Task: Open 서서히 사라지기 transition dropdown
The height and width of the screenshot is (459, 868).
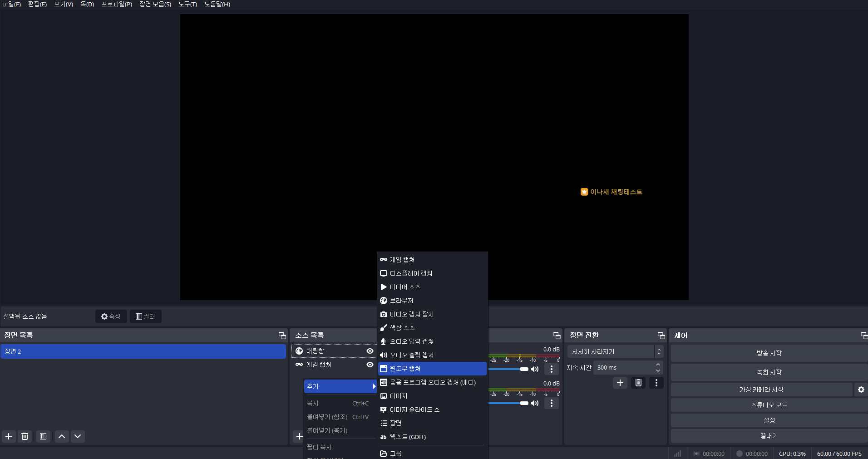Action: click(x=615, y=351)
